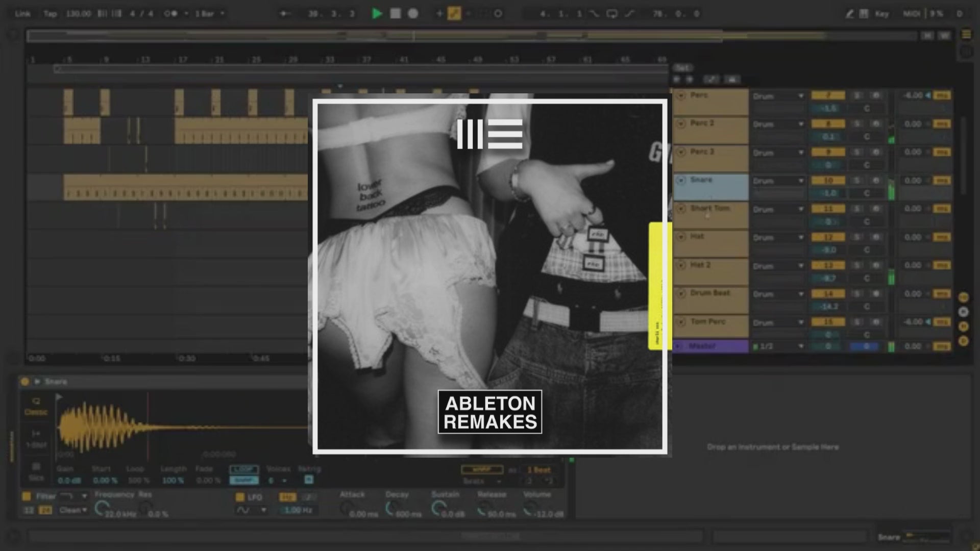Open the LFO waveform dropdown
Viewport: 980px width, 551px height.
[251, 510]
